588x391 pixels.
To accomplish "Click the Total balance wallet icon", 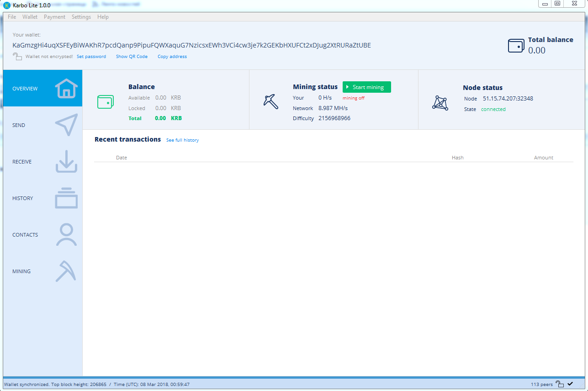I will click(x=516, y=46).
